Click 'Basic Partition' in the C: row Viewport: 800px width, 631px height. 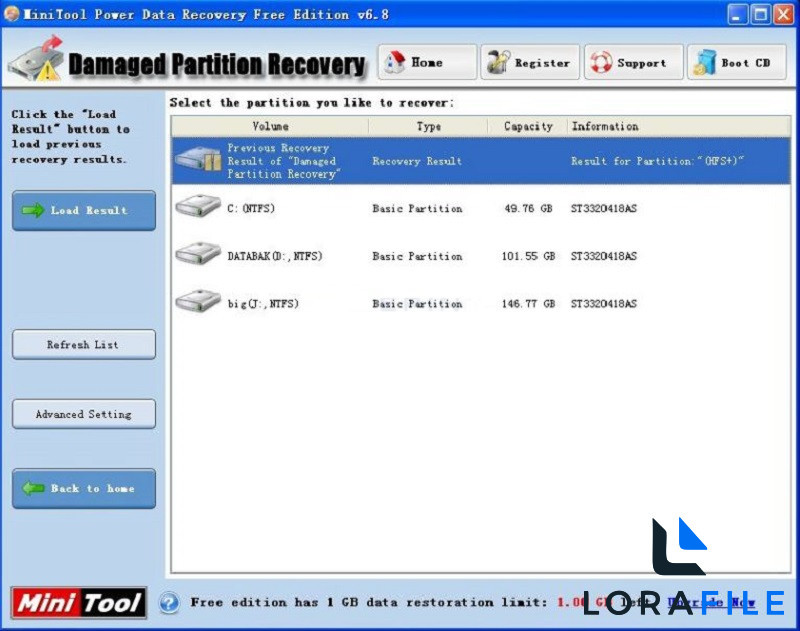417,208
